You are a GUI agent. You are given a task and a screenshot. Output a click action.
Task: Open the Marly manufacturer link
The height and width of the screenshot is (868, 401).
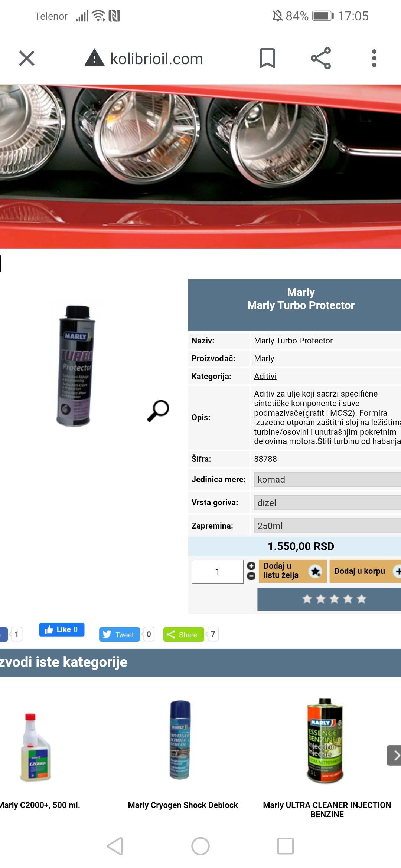point(264,358)
